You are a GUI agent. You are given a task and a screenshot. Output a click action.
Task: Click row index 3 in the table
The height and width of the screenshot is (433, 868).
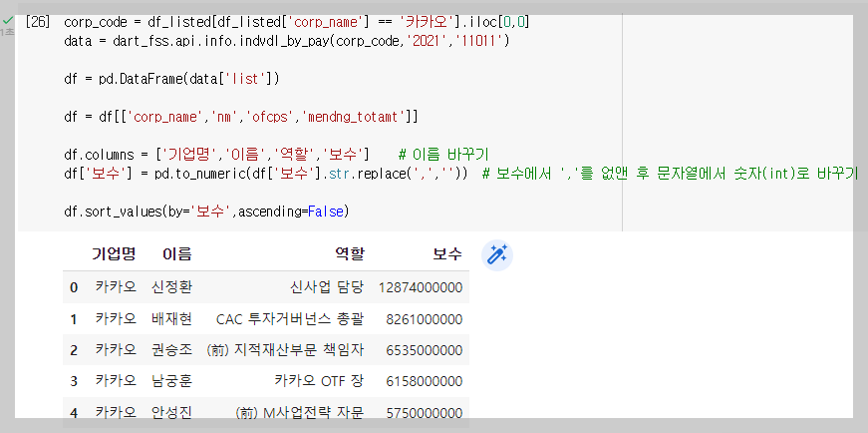[74, 381]
